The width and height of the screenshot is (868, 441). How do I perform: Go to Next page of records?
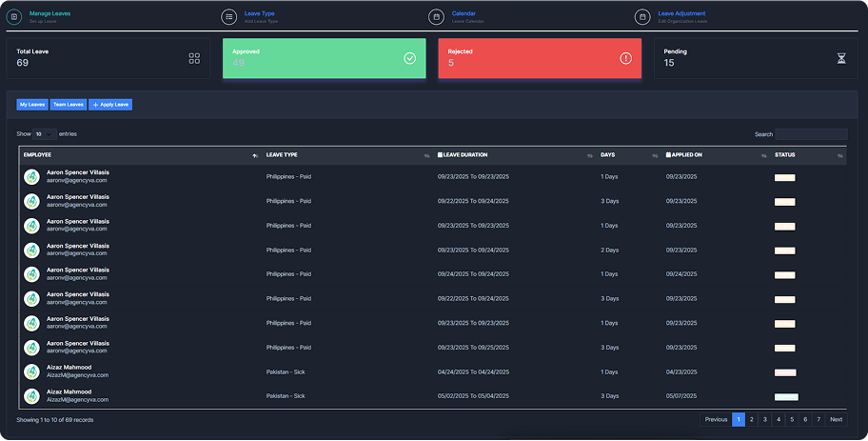tap(836, 419)
